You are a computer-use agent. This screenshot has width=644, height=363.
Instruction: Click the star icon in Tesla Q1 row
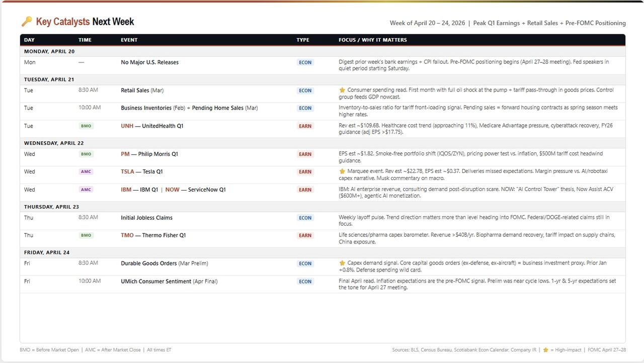point(342,171)
